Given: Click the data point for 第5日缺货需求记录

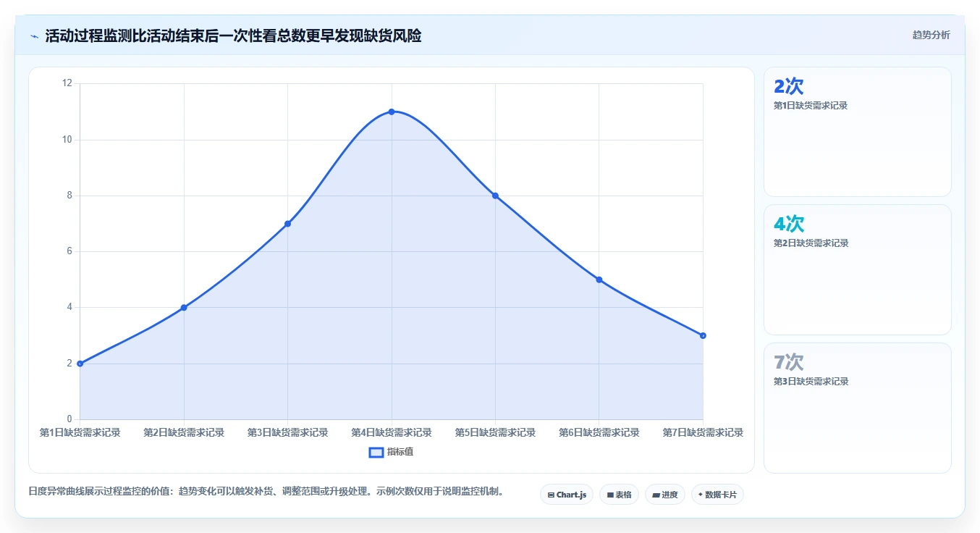Looking at the screenshot, I should [x=496, y=196].
